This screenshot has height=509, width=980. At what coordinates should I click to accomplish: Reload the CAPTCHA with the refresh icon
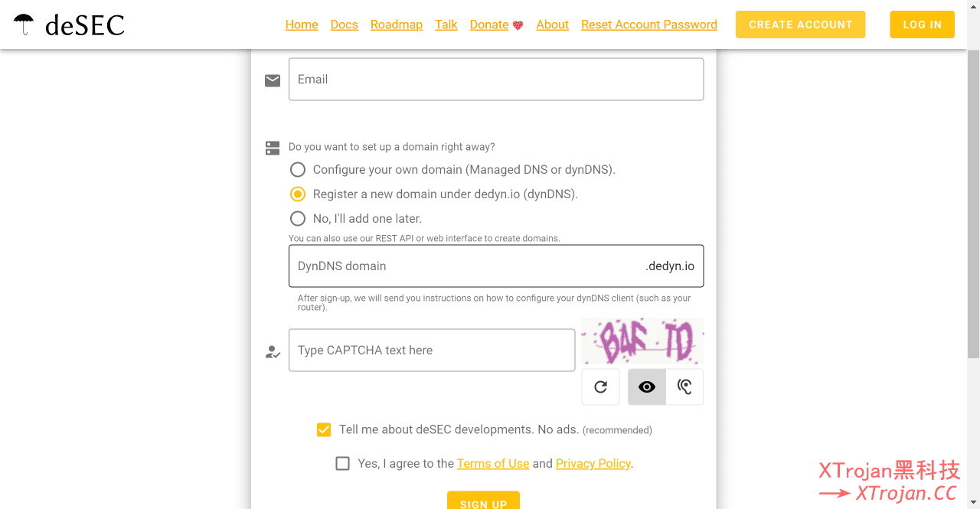(600, 387)
